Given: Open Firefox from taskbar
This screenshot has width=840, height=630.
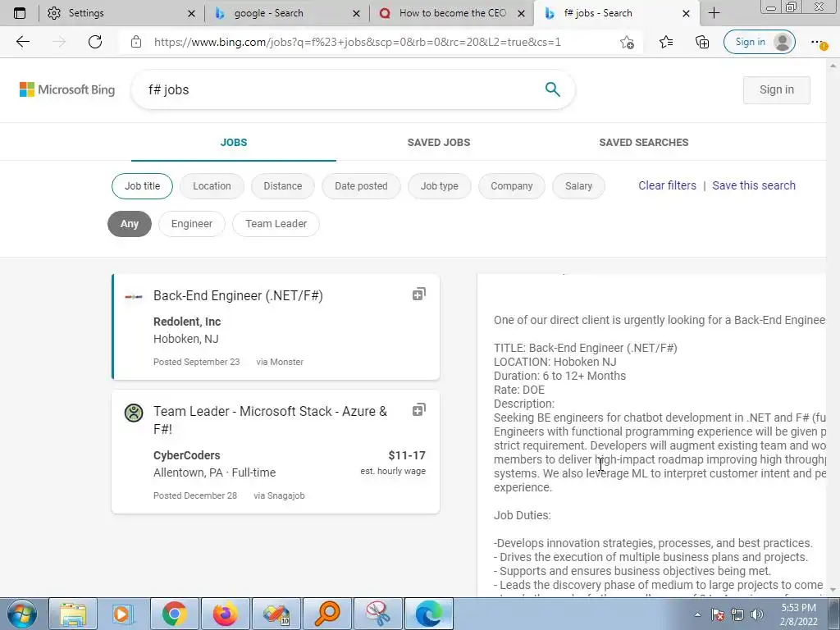Looking at the screenshot, I should (x=226, y=614).
